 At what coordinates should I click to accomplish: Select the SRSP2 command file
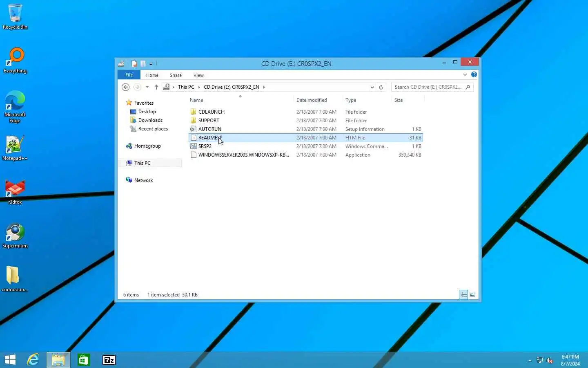(305, 146)
